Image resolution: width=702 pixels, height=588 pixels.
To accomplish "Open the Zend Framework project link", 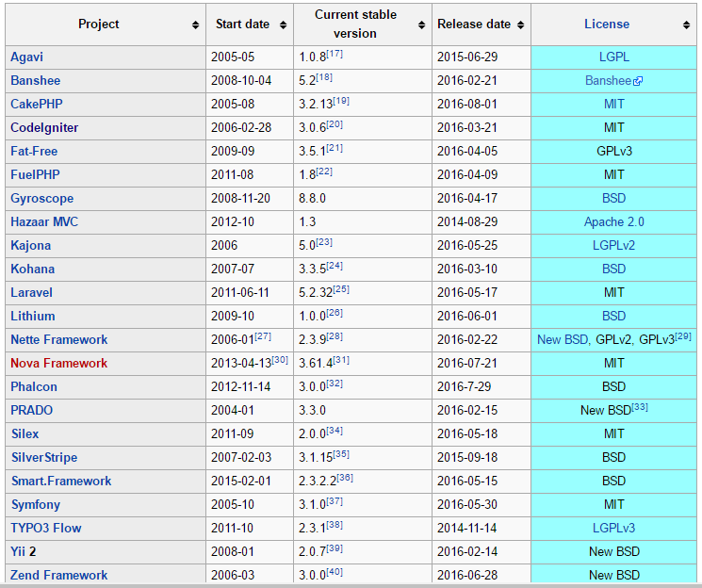I will 59,575.
